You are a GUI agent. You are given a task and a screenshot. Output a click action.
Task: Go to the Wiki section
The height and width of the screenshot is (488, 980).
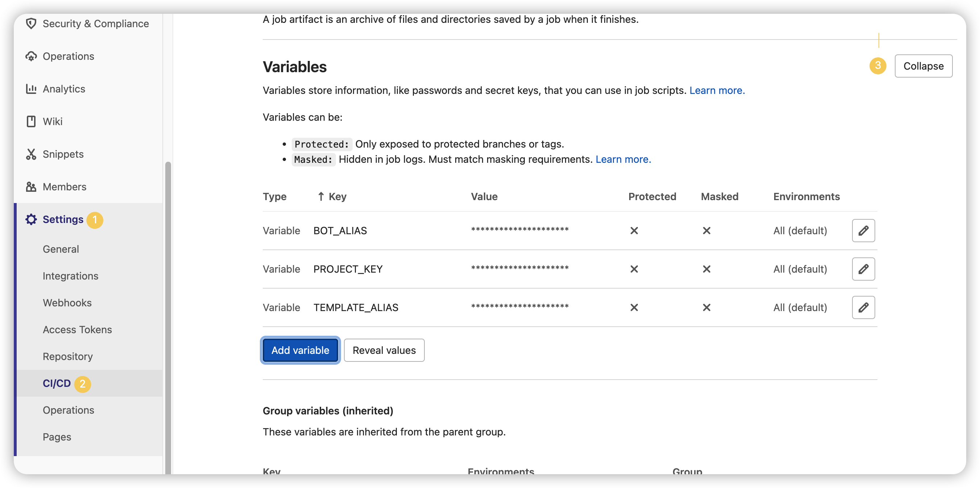pos(53,121)
